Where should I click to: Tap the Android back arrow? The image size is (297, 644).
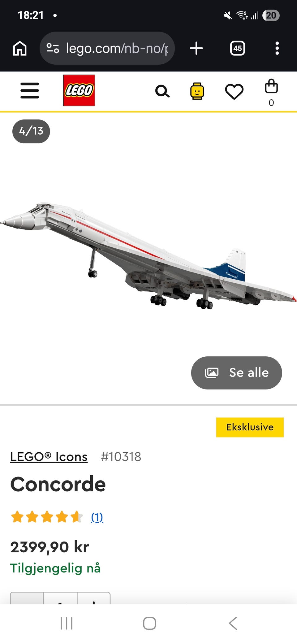click(x=233, y=623)
